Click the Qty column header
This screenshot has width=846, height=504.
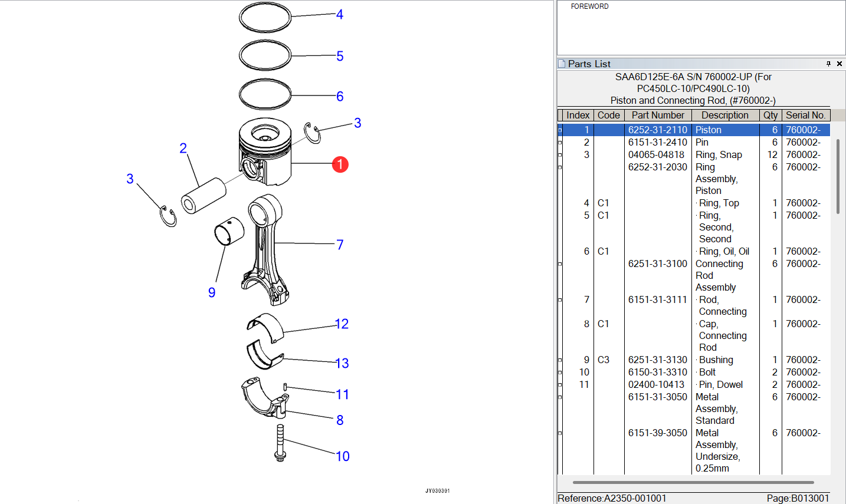770,116
